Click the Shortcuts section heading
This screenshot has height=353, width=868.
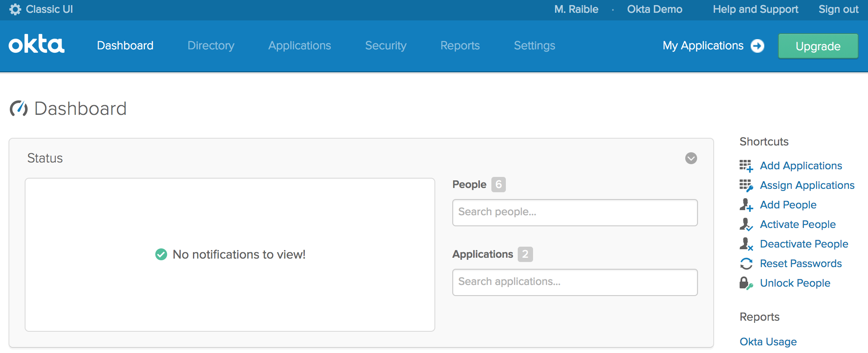[764, 142]
